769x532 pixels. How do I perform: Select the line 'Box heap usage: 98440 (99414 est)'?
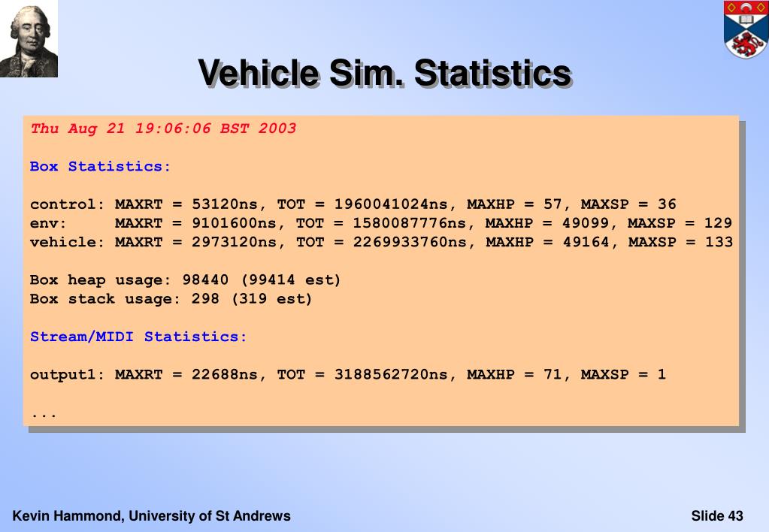185,280
